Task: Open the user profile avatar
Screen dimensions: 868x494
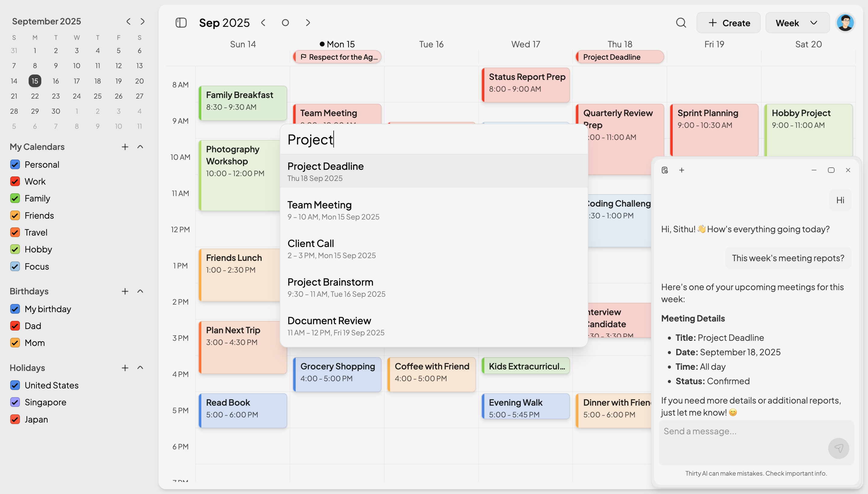Action: 845,22
